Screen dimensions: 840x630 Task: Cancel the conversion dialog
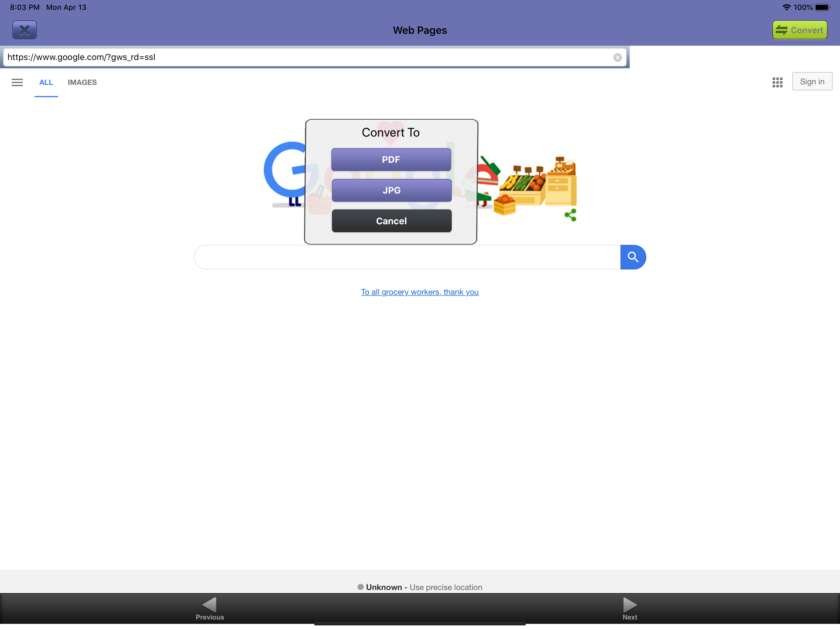(x=391, y=221)
